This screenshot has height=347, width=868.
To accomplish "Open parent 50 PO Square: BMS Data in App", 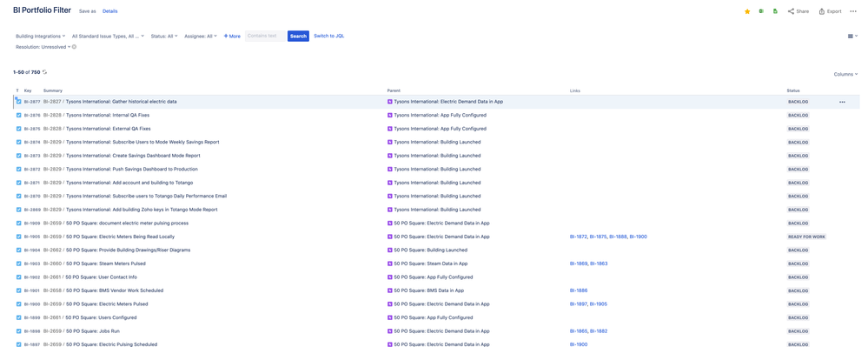I will [428, 290].
